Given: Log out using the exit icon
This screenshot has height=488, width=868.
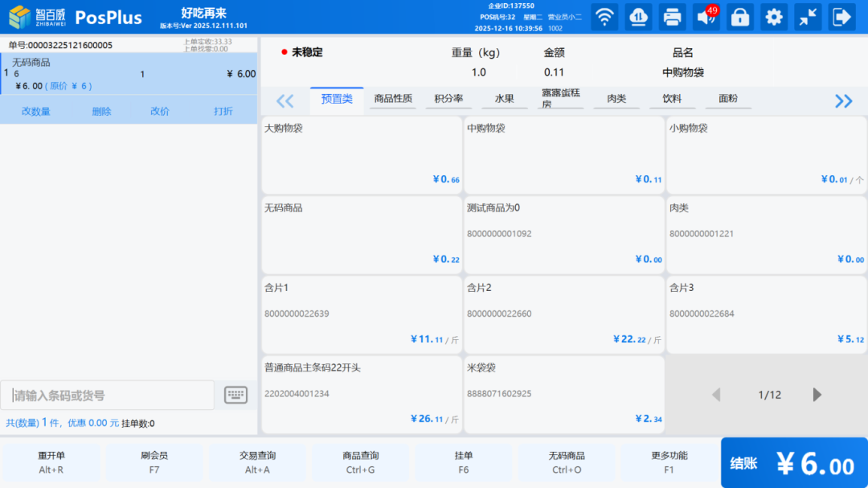Looking at the screenshot, I should 841,17.
